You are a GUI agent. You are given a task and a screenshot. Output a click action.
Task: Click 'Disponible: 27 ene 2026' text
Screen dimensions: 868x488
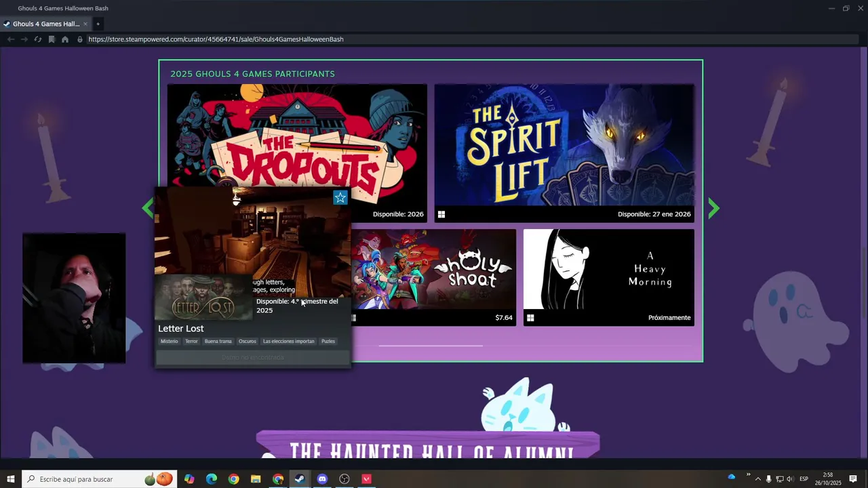coord(654,214)
